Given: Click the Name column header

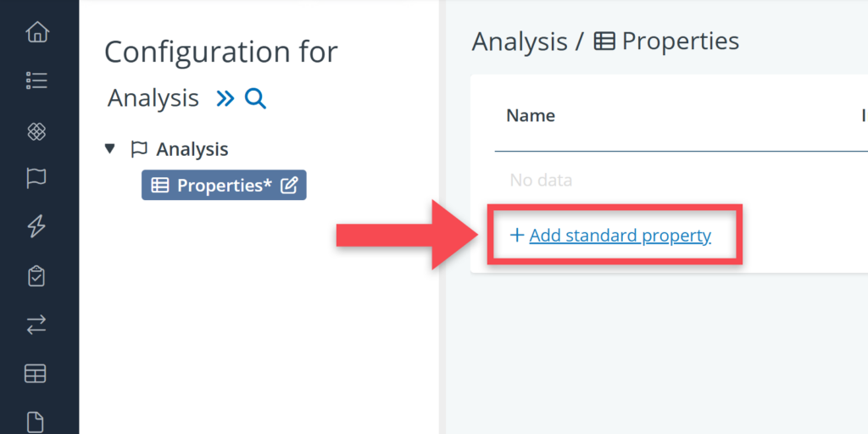Looking at the screenshot, I should coord(531,115).
